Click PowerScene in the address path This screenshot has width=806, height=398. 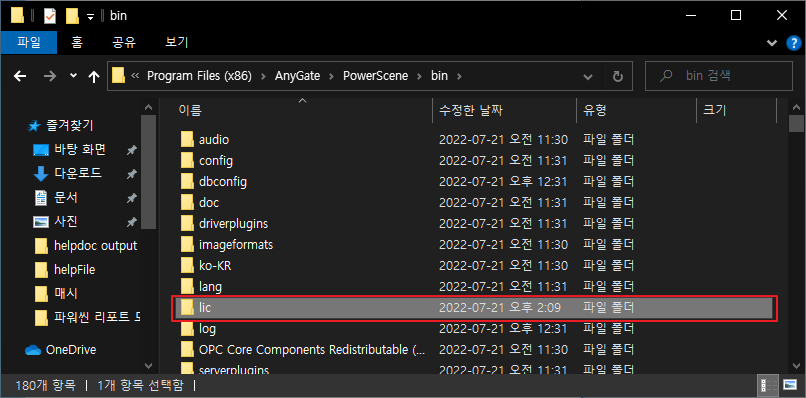(x=375, y=76)
